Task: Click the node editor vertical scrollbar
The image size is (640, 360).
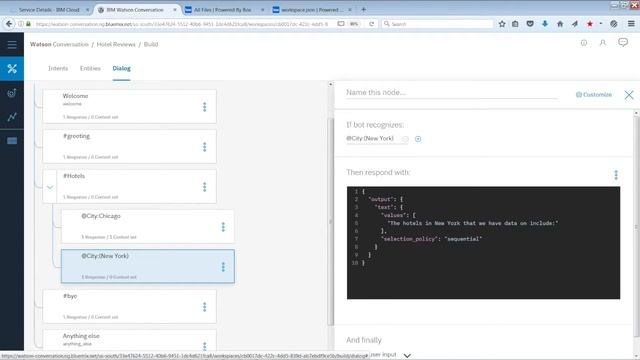Action: click(636, 227)
